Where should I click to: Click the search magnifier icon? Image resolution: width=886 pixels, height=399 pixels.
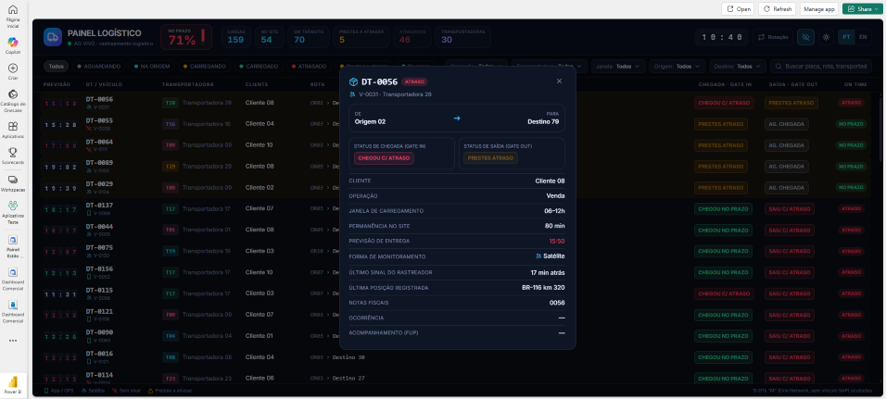click(779, 66)
